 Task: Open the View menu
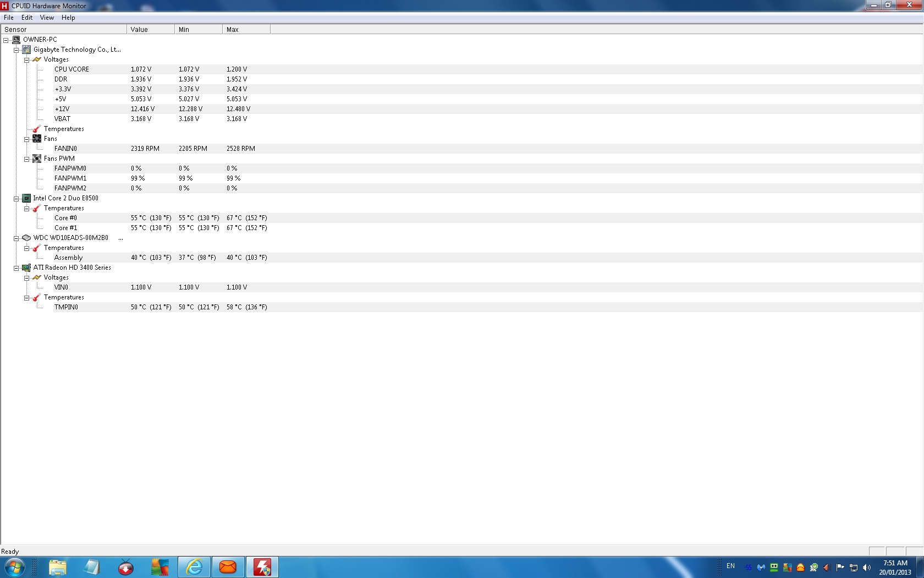47,18
